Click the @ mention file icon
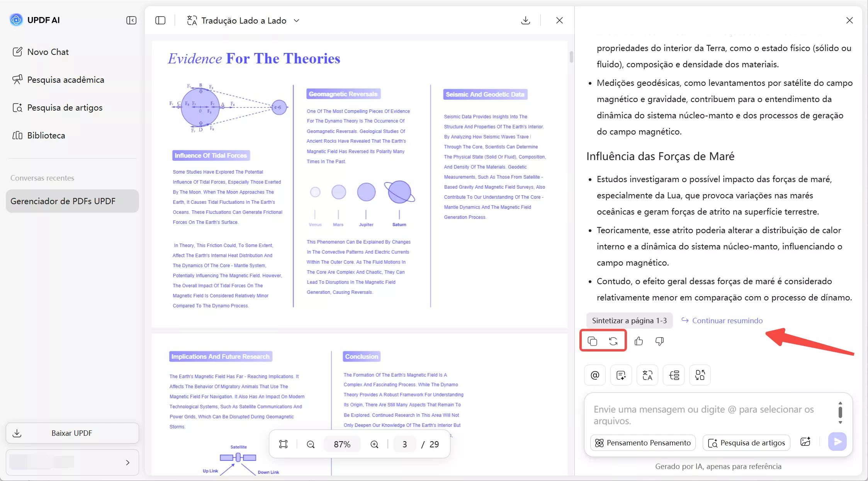 pyautogui.click(x=595, y=375)
